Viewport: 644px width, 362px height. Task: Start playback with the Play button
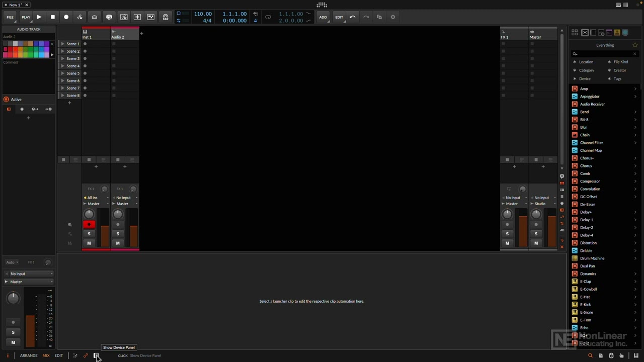point(39,17)
